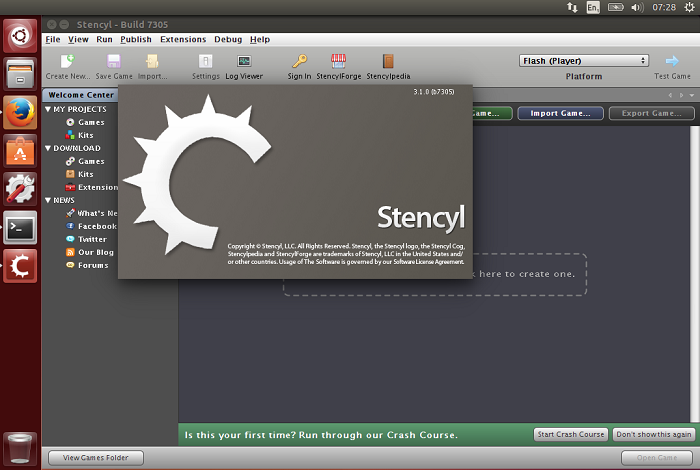Open the system power gear menu
The height and width of the screenshot is (470, 700).
(x=689, y=7)
